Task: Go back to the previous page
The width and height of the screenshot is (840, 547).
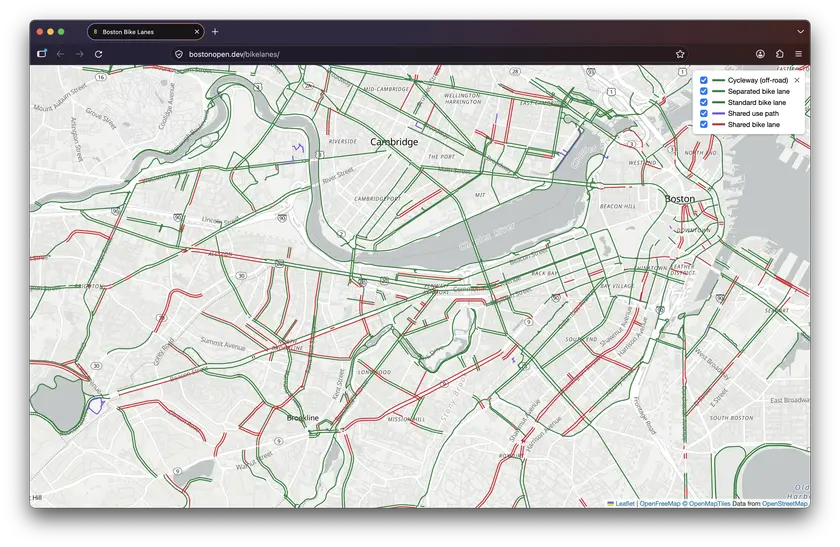Action: tap(61, 54)
